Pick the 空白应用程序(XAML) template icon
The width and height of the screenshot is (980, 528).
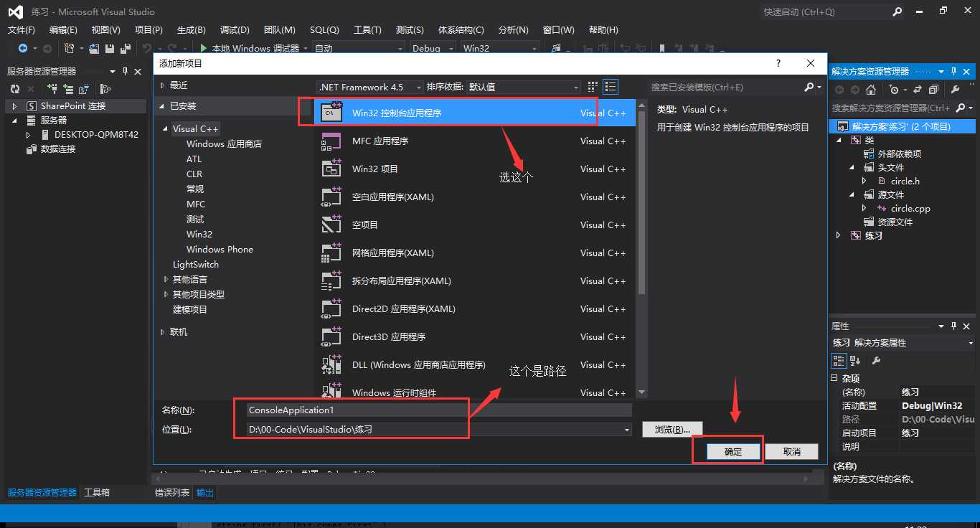coord(331,197)
